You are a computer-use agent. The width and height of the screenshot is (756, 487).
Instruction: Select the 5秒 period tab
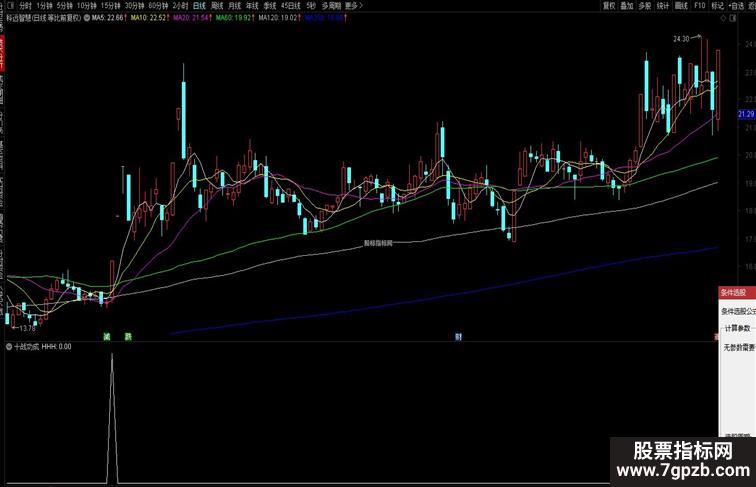click(x=311, y=6)
